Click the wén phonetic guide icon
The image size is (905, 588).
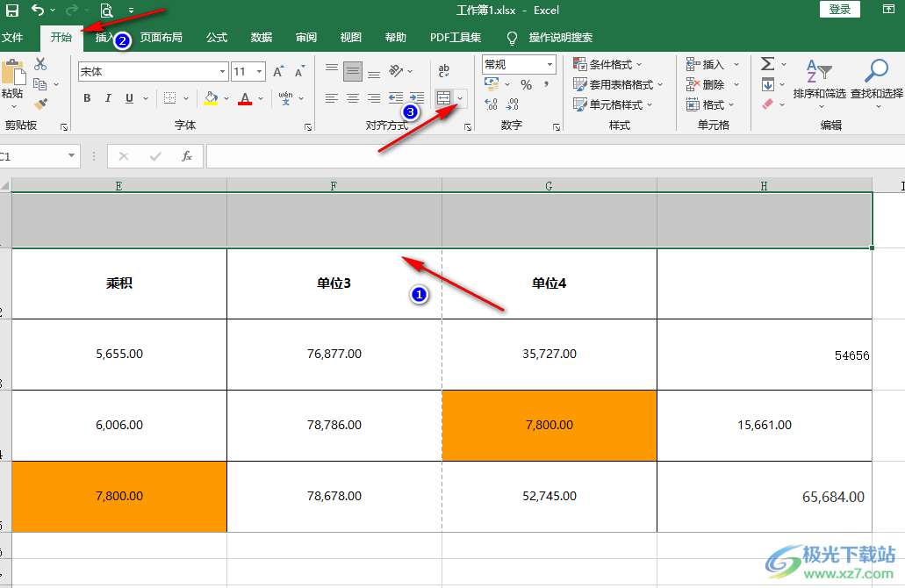[x=285, y=98]
